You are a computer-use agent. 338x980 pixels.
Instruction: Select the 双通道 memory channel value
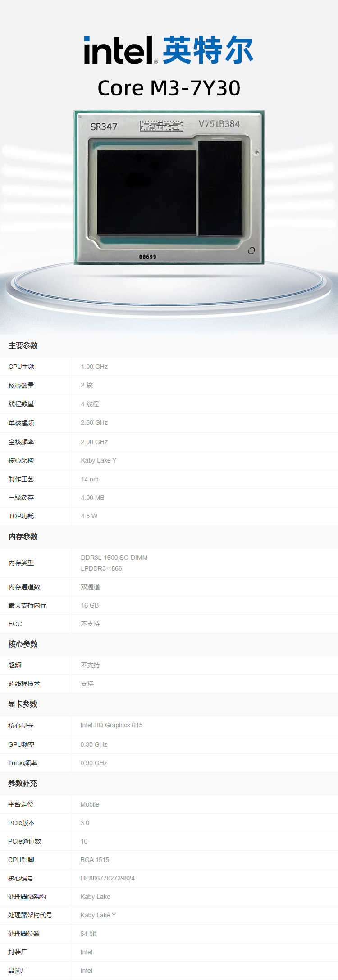click(x=91, y=587)
